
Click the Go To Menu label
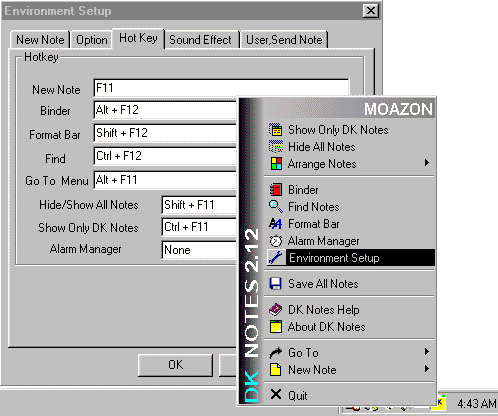point(57,181)
